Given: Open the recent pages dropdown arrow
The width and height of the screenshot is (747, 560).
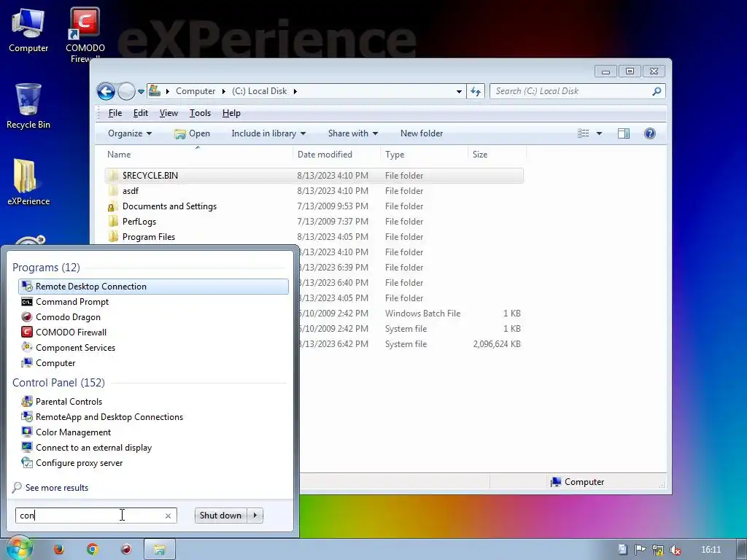Looking at the screenshot, I should coord(141,91).
